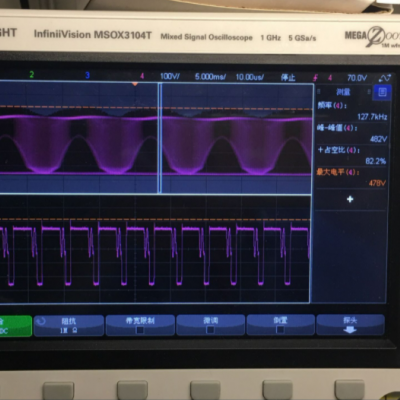Viewport: 400px width, 400px height.
Task: Tap the orange trigger position marker
Action: coord(135,84)
